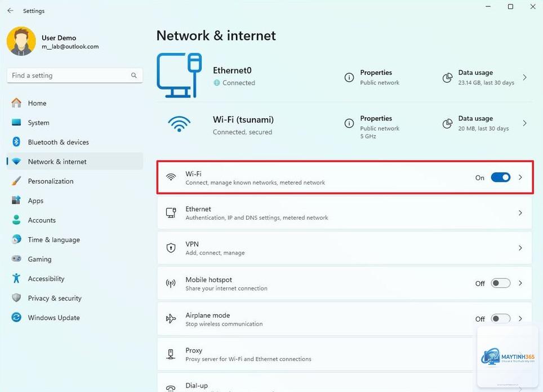
Task: Open Bluetooth & devices page
Action: tap(75, 141)
